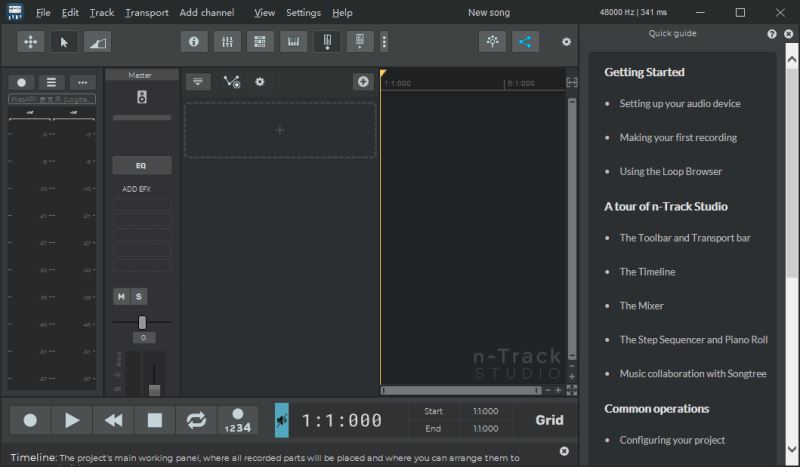Open the mixer view from toolbar

227,42
